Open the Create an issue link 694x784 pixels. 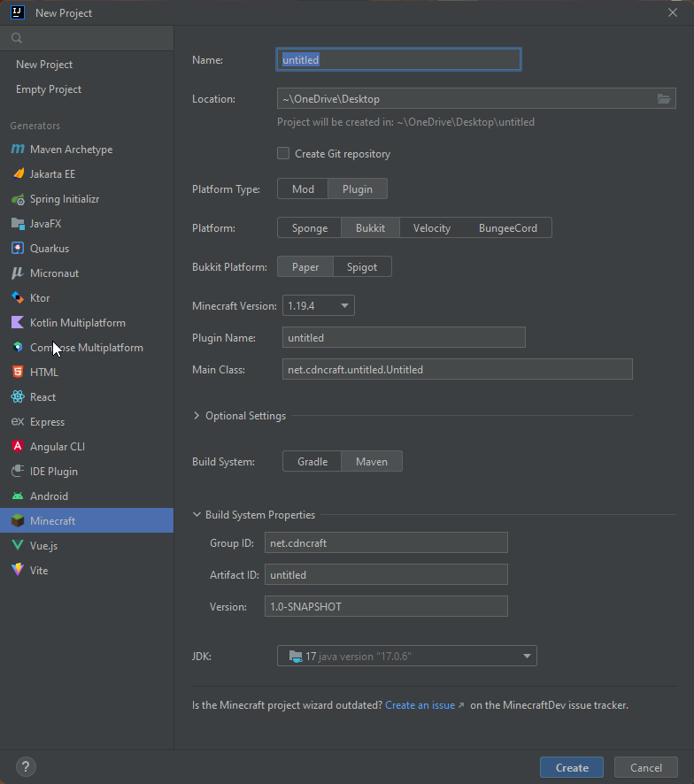[420, 704]
